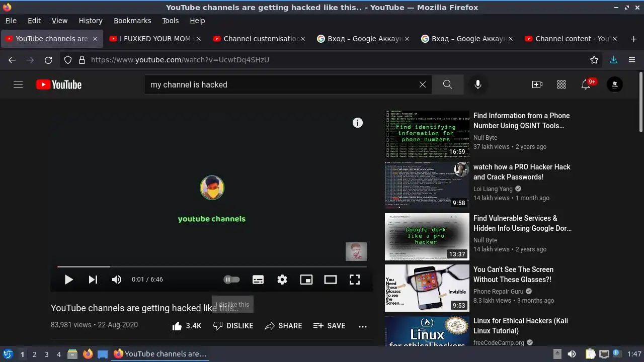Open the YouTube apps grid
644x362 pixels.
pos(561,84)
